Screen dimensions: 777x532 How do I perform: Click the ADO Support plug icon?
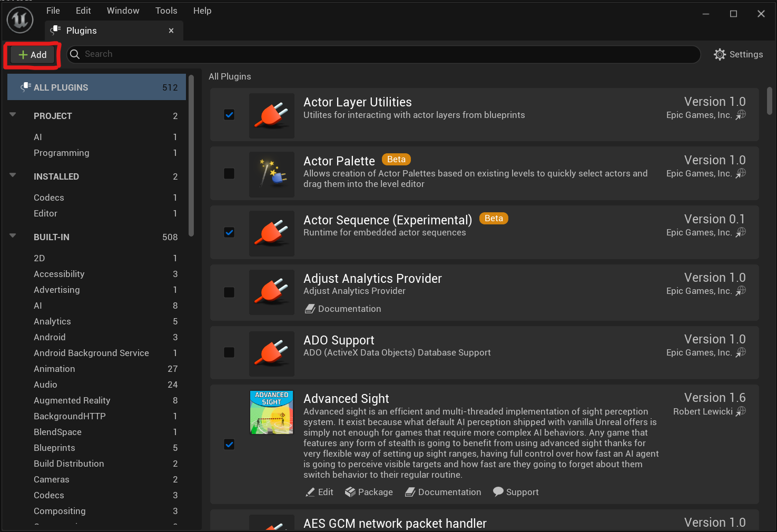(x=272, y=353)
